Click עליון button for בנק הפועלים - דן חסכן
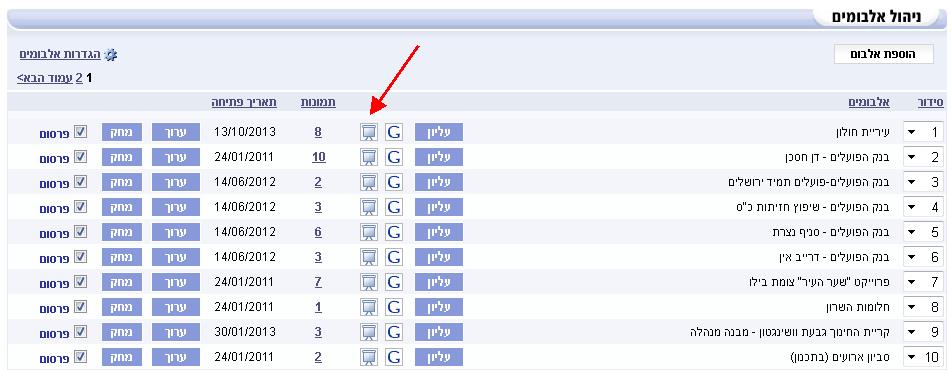This screenshot has width=952, height=374. pos(439,157)
